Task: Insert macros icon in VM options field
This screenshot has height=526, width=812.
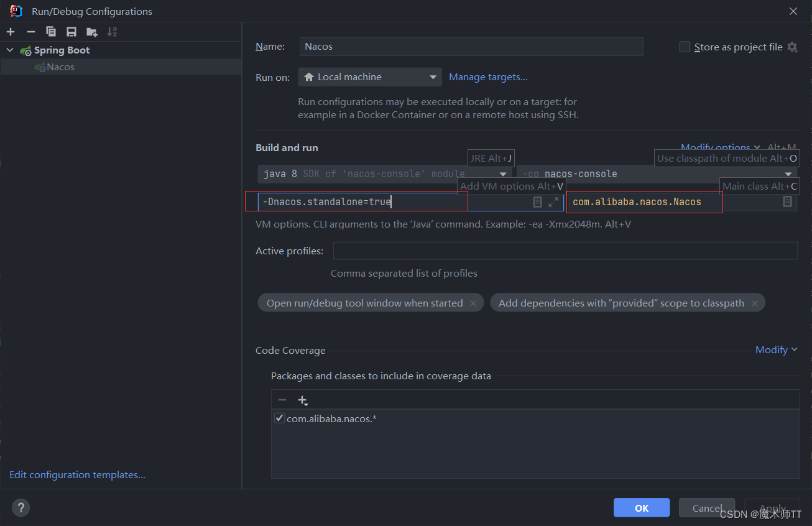Action: coord(538,202)
